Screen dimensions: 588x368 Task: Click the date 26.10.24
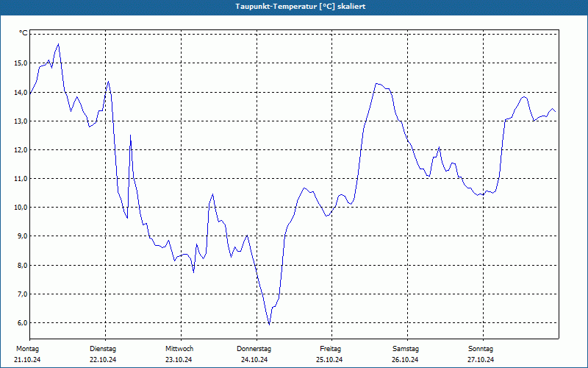point(405,360)
